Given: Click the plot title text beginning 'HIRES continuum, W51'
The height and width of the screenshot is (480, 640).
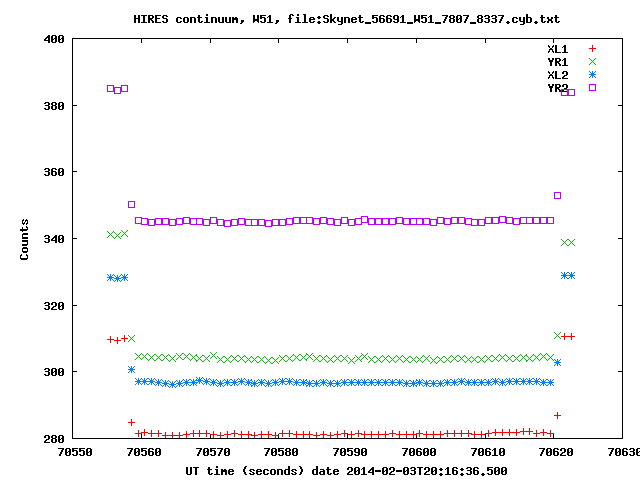Looking at the screenshot, I should (x=347, y=19).
